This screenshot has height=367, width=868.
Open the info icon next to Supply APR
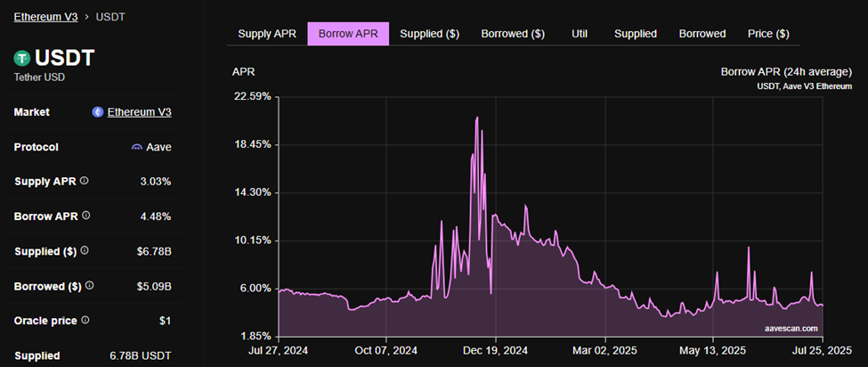point(85,181)
